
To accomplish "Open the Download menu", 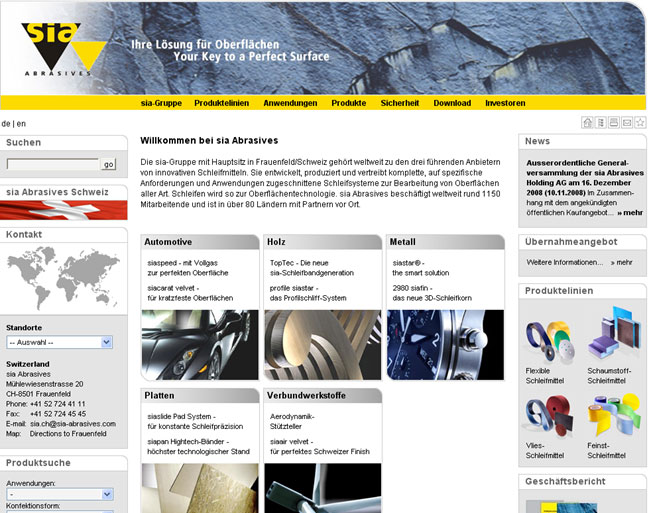I will [452, 103].
